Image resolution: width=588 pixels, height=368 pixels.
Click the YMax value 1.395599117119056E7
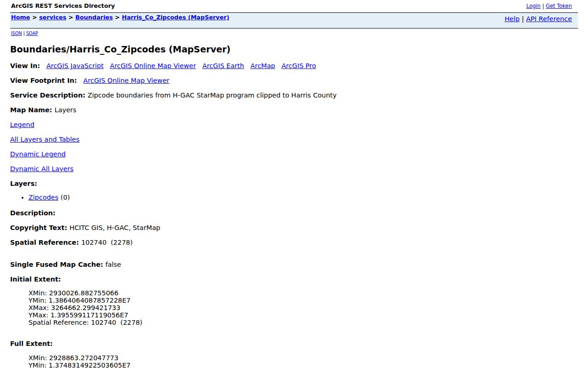(89, 315)
